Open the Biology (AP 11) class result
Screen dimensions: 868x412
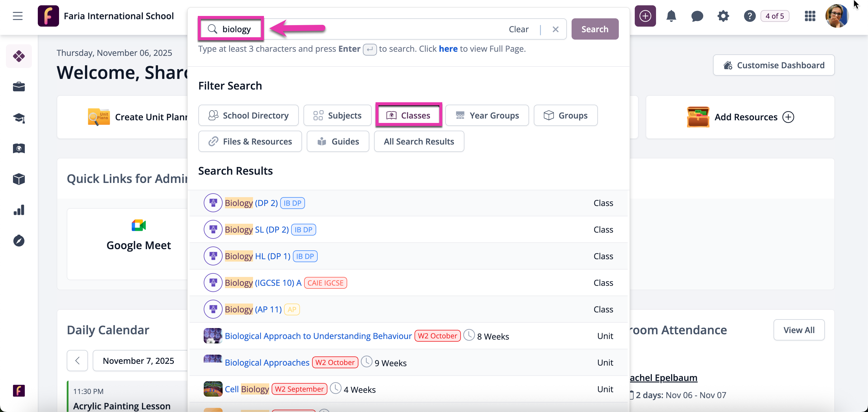pyautogui.click(x=253, y=310)
